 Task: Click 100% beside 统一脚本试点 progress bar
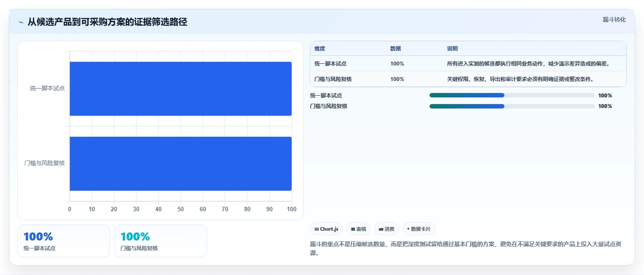click(605, 96)
